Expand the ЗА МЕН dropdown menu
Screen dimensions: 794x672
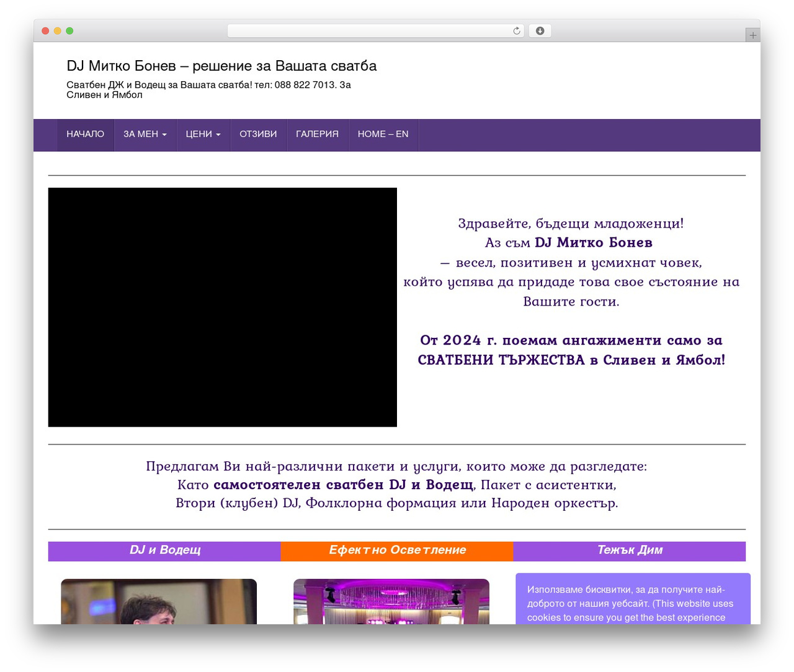click(x=145, y=134)
